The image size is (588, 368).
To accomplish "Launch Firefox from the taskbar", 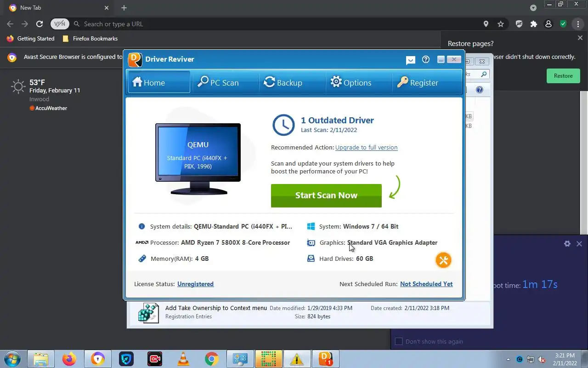I will pos(69,359).
